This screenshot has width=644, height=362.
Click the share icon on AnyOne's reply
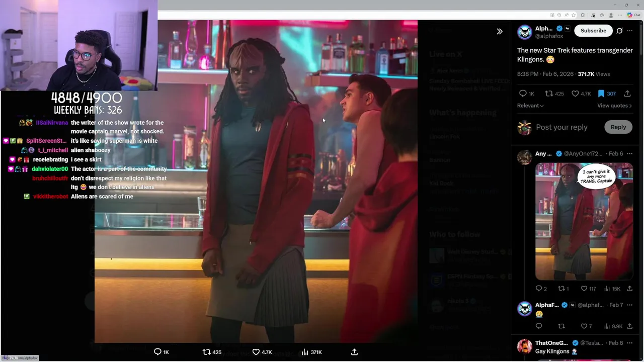629,289
